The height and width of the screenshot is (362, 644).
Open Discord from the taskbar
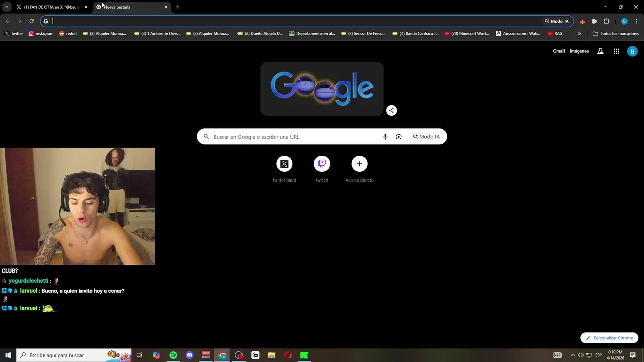189,355
